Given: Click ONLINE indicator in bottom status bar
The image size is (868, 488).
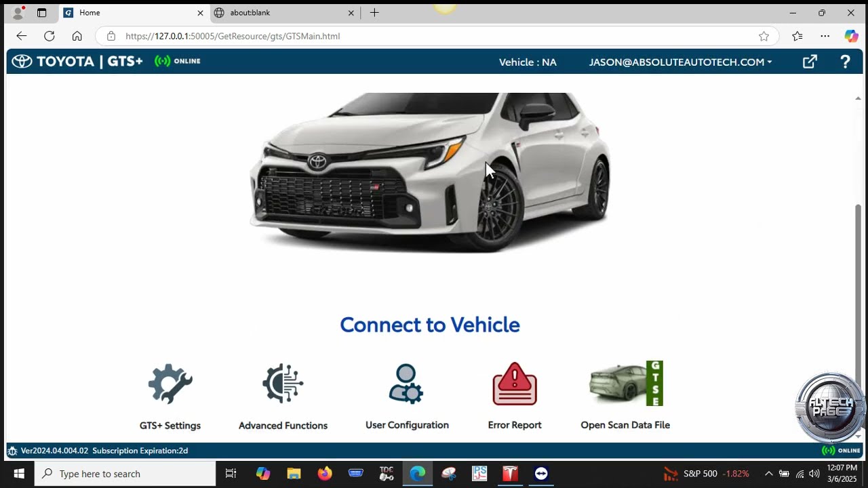Looking at the screenshot, I should (x=841, y=451).
